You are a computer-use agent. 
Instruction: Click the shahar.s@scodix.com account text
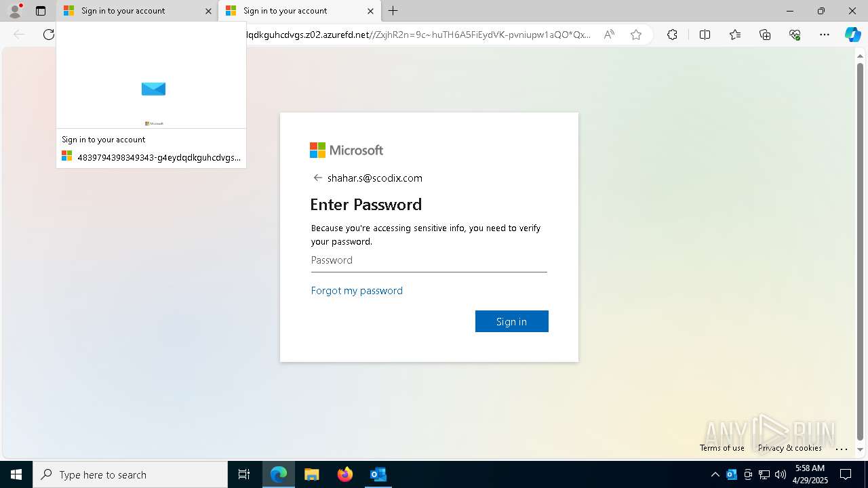coord(375,178)
